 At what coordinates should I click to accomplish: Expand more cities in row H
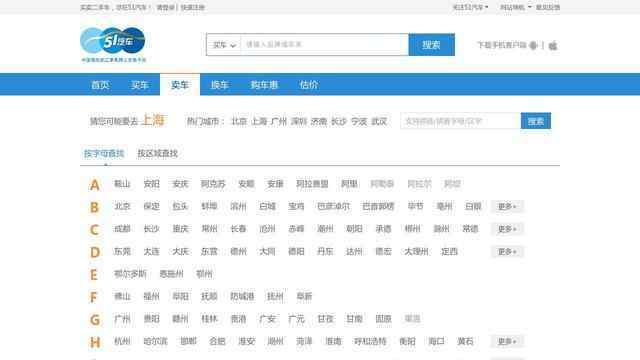(507, 341)
